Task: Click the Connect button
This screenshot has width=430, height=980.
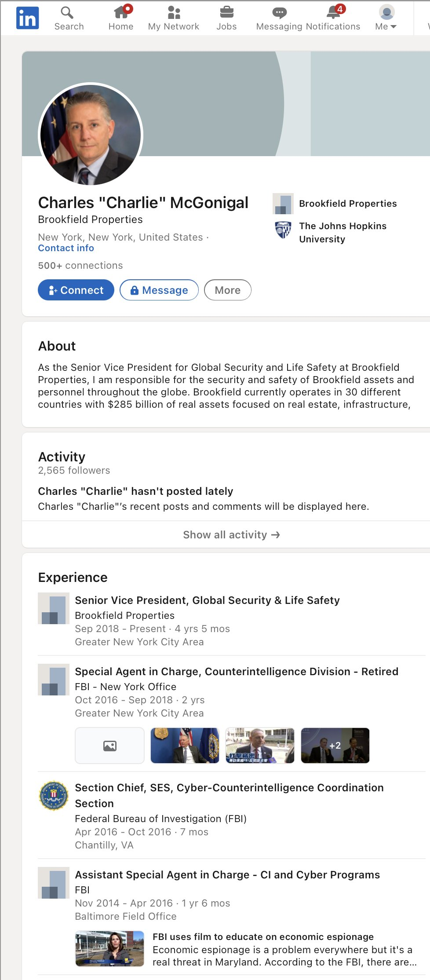Action: point(76,290)
